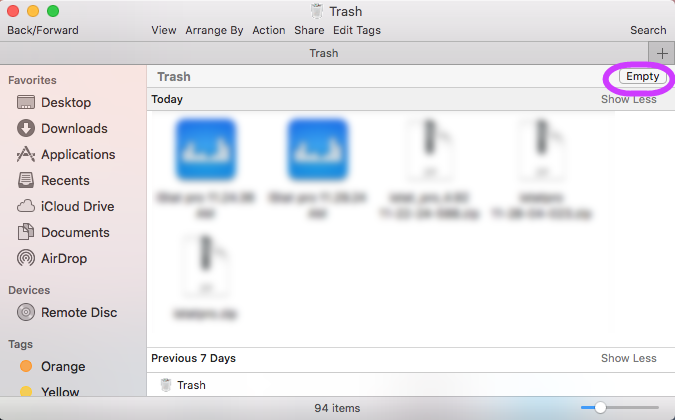The image size is (675, 420).
Task: Open the Arrange By toolbar dropdown
Action: click(214, 30)
